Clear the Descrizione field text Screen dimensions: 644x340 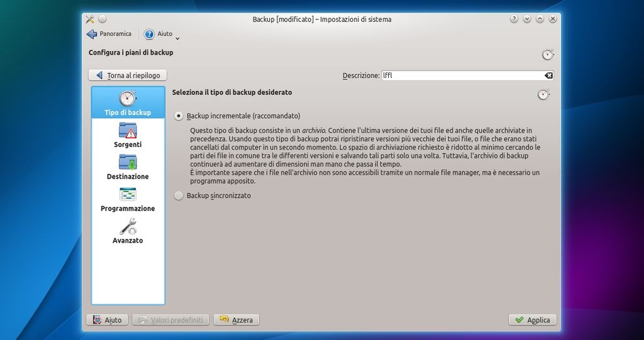pos(548,75)
